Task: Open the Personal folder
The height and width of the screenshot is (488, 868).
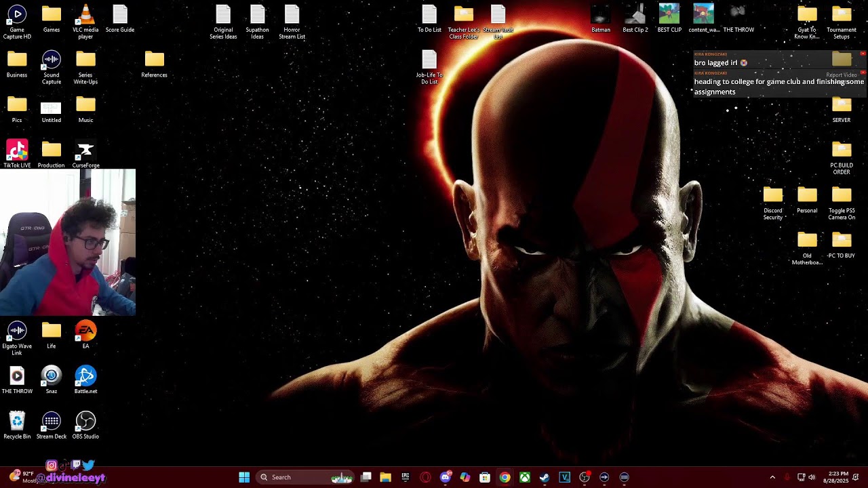Action: (x=807, y=199)
